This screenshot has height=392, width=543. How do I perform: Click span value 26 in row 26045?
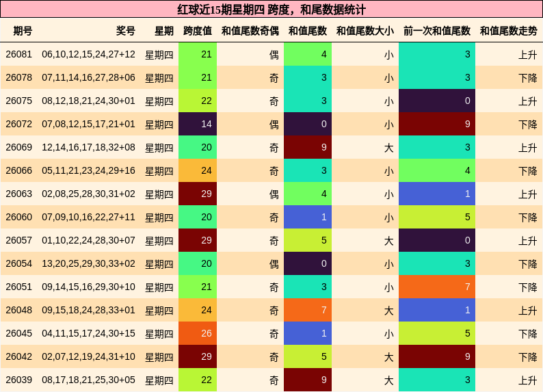tap(198, 333)
